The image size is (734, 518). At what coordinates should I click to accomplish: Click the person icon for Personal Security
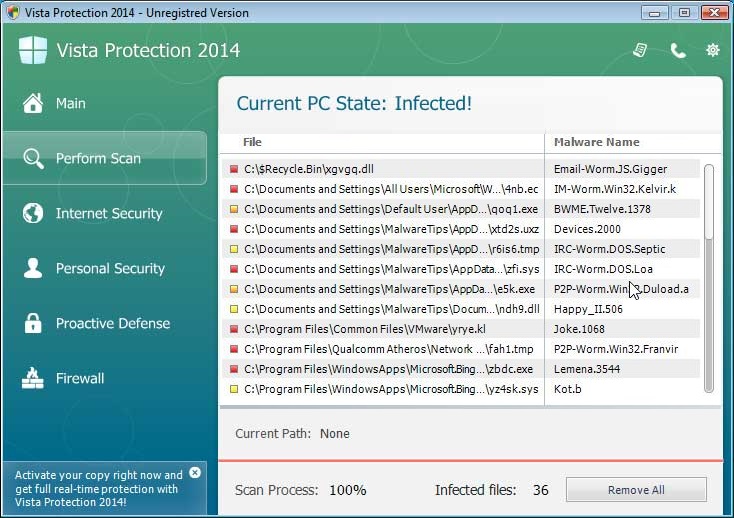[x=33, y=268]
